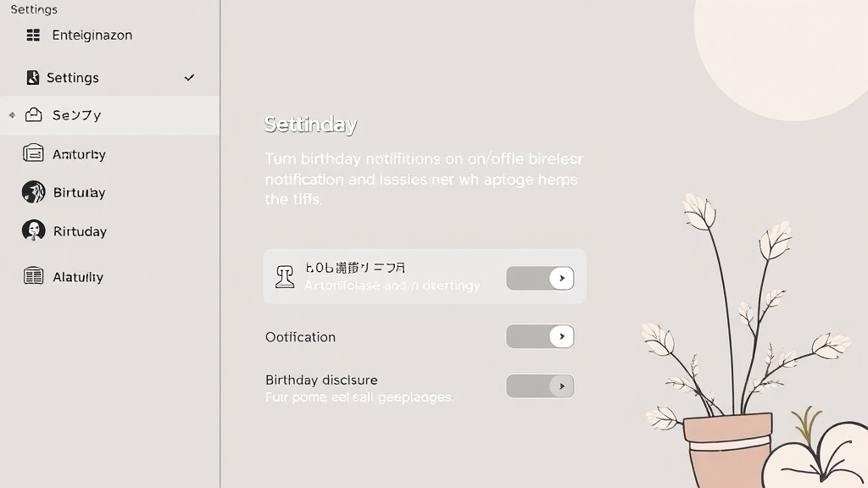868x488 pixels.
Task: Toggle the switch in the highlighted settings card
Action: [540, 278]
